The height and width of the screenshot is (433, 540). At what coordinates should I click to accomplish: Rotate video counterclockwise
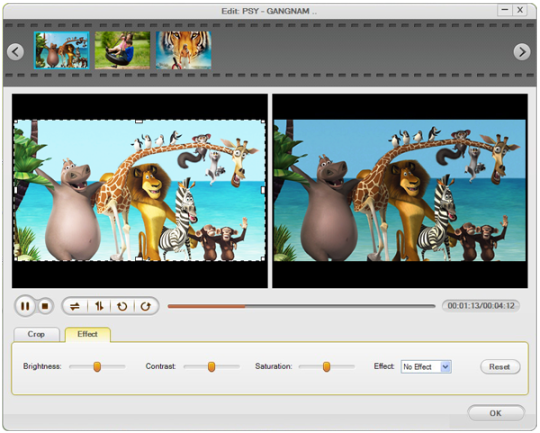(x=122, y=306)
